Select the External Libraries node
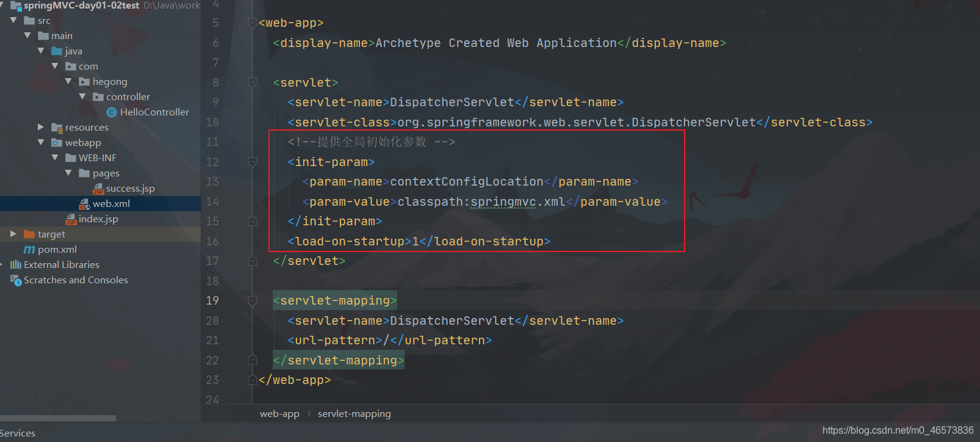Viewport: 980px width, 442px height. coord(62,264)
